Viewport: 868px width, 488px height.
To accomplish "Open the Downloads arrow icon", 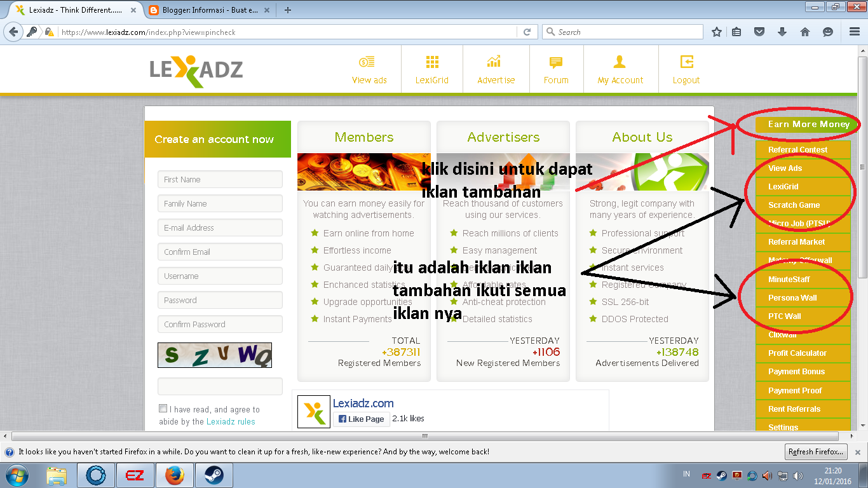I will (x=782, y=32).
